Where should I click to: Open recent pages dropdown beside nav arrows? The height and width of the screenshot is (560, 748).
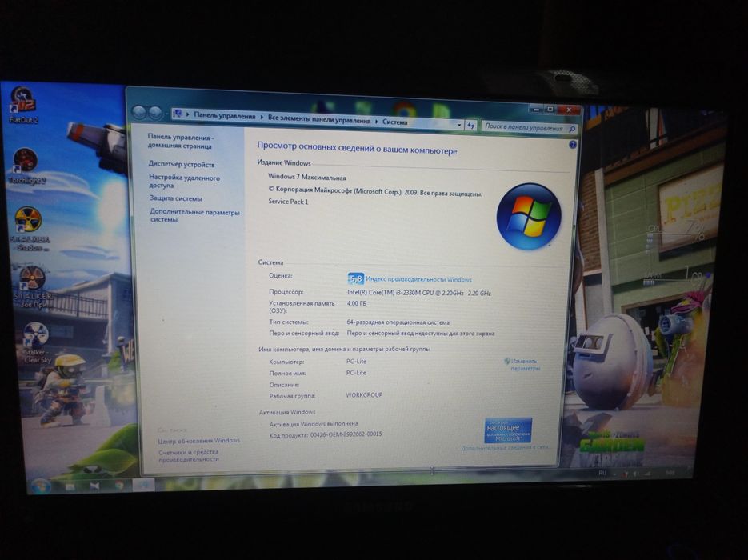pos(166,114)
